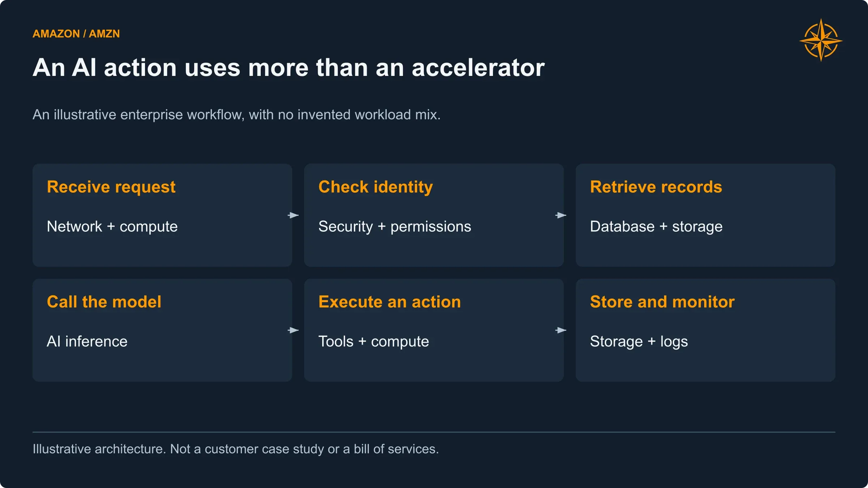Select the Store and monitor card heading
This screenshot has width=868, height=488.
coord(662,302)
